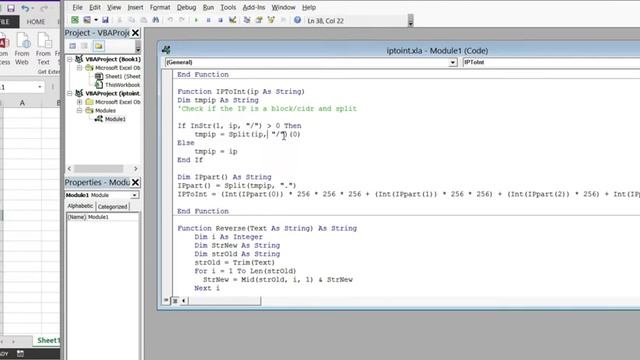Open the Module1 object dropdown in Properties
This screenshot has height=360, width=640.
134,195
